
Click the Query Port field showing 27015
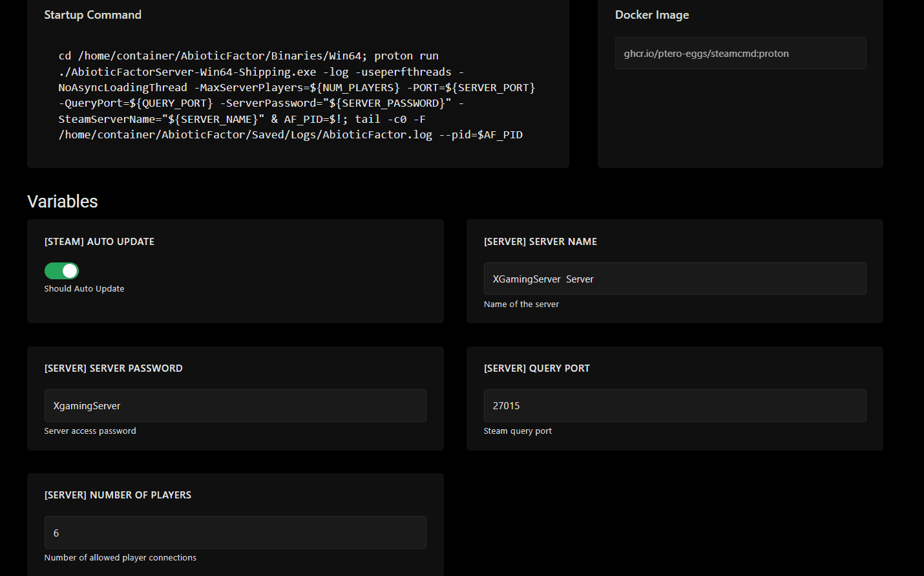pyautogui.click(x=675, y=405)
